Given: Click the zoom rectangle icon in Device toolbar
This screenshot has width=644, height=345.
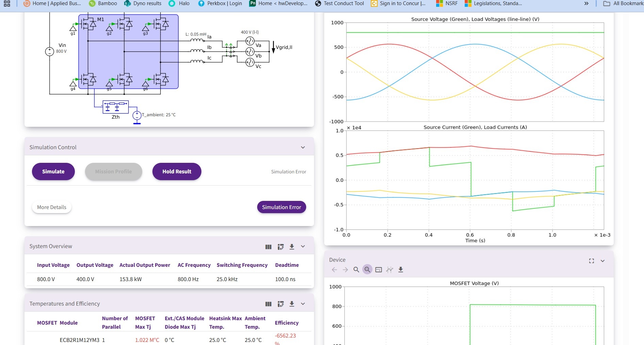Looking at the screenshot, I should [x=378, y=270].
